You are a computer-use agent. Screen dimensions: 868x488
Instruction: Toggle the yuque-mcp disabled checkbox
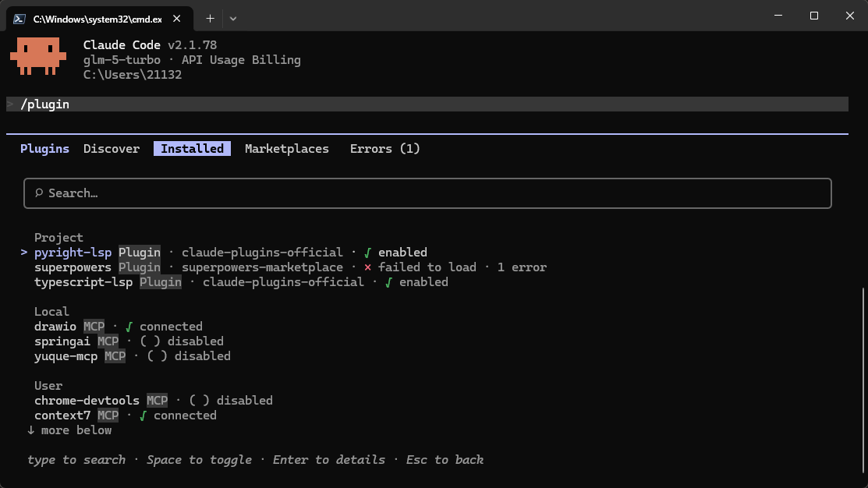tap(158, 356)
